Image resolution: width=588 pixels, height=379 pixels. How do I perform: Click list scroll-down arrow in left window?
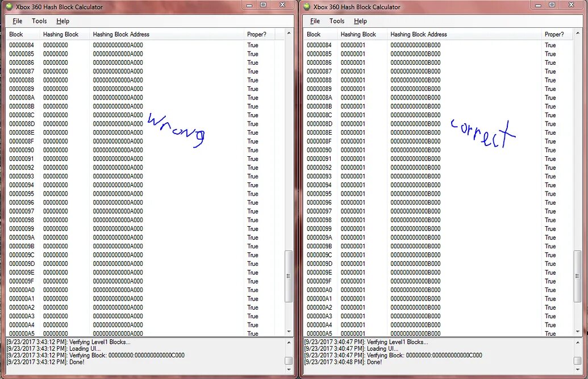coord(289,332)
